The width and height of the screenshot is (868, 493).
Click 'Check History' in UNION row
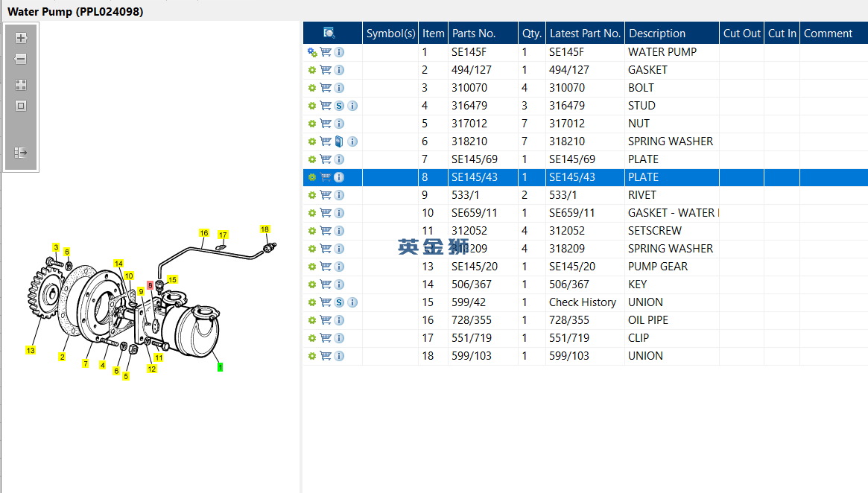[x=583, y=302]
